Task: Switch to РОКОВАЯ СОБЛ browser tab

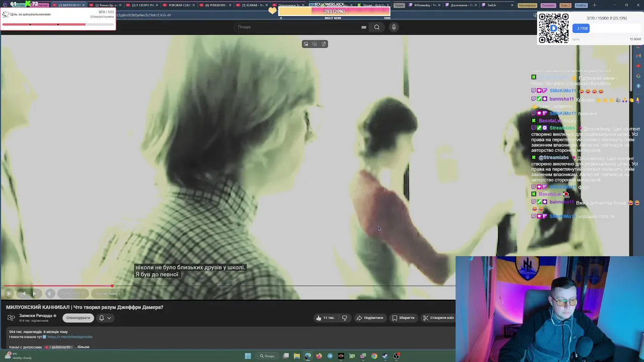Action: pos(178,5)
